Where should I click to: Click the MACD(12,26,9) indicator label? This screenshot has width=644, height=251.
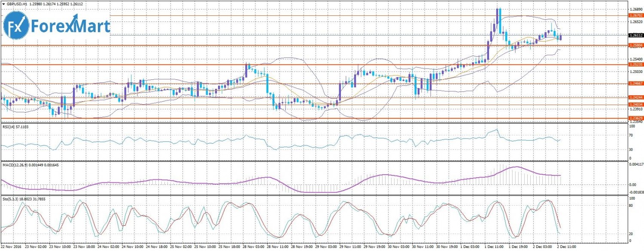pos(16,164)
